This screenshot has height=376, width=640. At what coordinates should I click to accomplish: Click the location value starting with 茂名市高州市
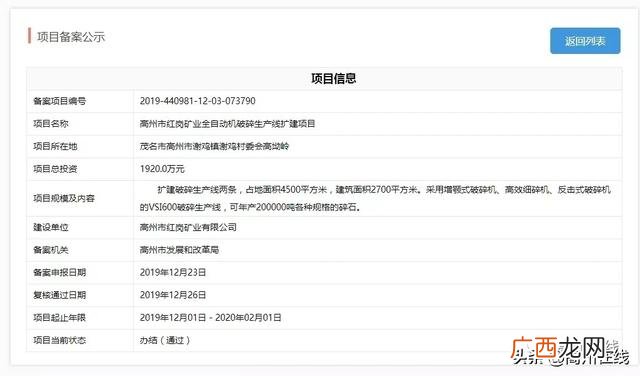pos(214,146)
